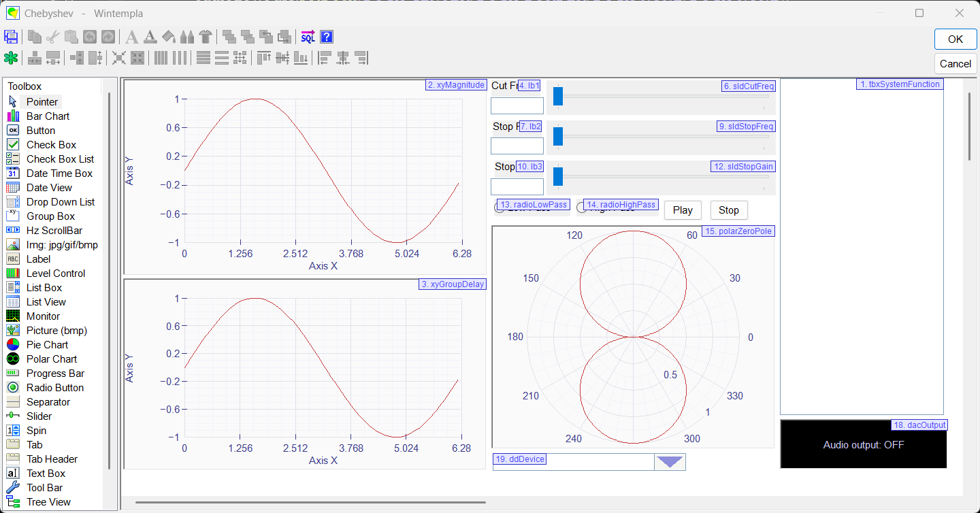
Task: Select Drop Down List in the Toolbox
Action: pyautogui.click(x=61, y=202)
